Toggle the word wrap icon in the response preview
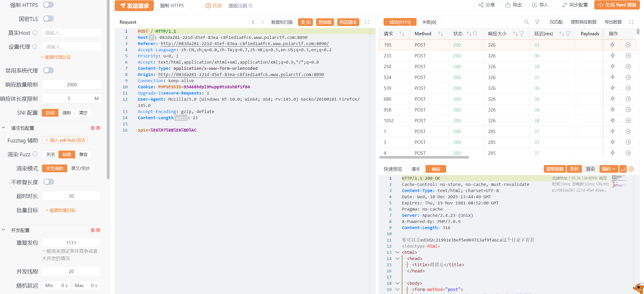The image size is (644, 294). point(623,169)
